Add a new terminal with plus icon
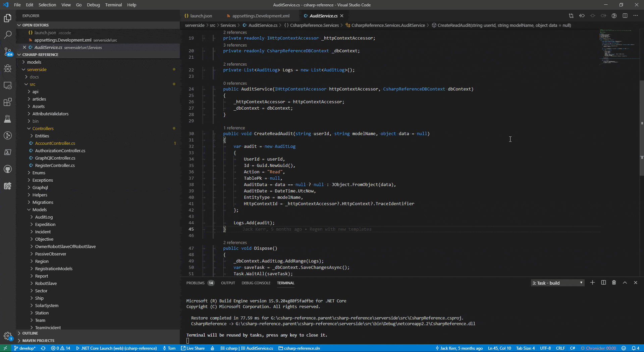The width and height of the screenshot is (644, 352). pos(592,283)
